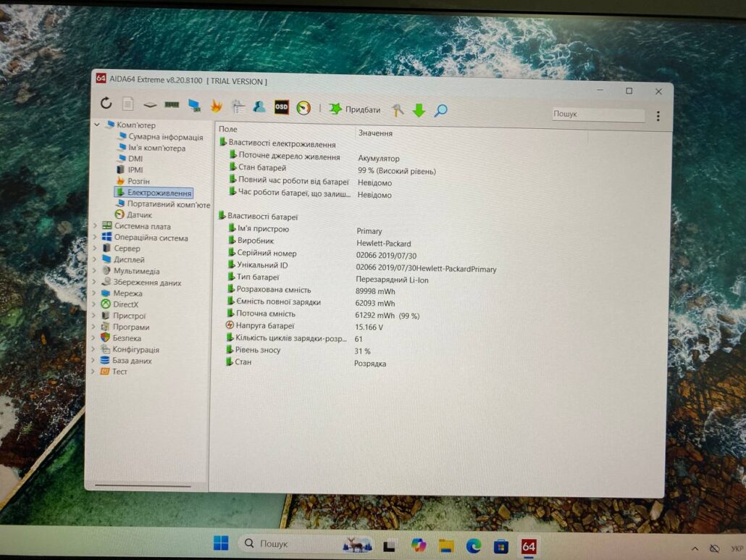Click the Refresh icon in the AIDA64 toolbar

106,104
